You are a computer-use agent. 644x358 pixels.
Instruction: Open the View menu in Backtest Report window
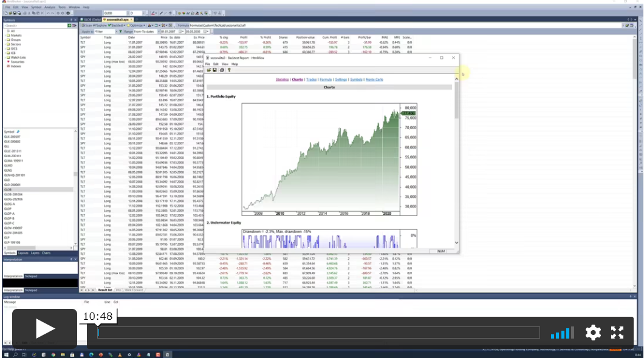point(225,64)
